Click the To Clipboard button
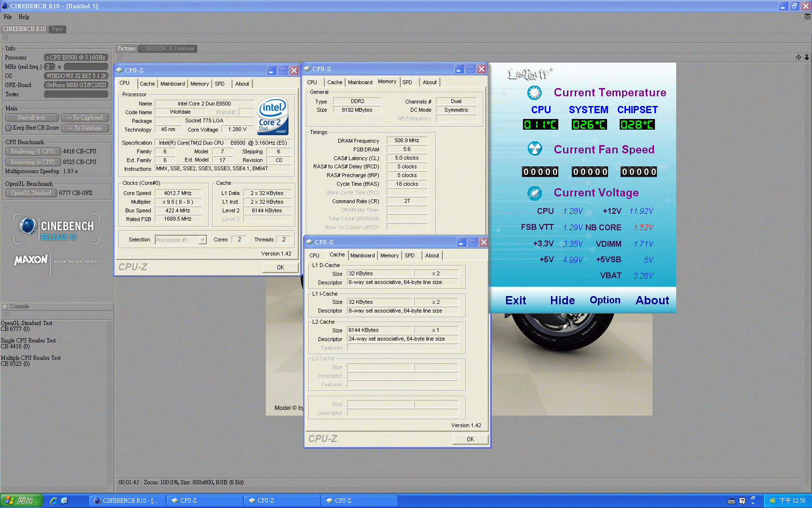 pyautogui.click(x=85, y=118)
